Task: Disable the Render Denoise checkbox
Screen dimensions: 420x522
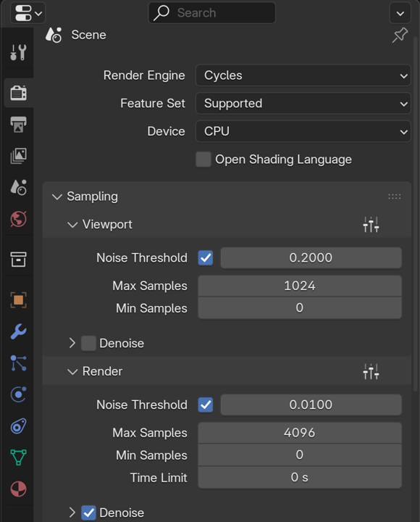Action: point(88,513)
